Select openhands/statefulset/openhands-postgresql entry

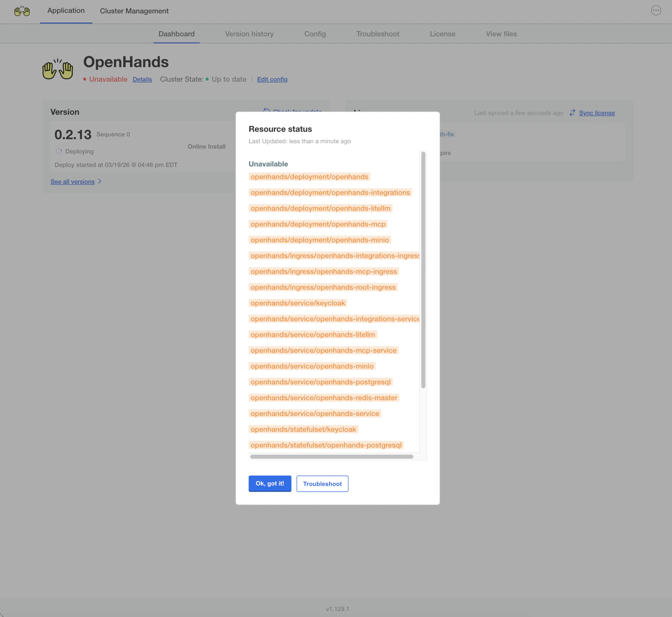coord(326,445)
